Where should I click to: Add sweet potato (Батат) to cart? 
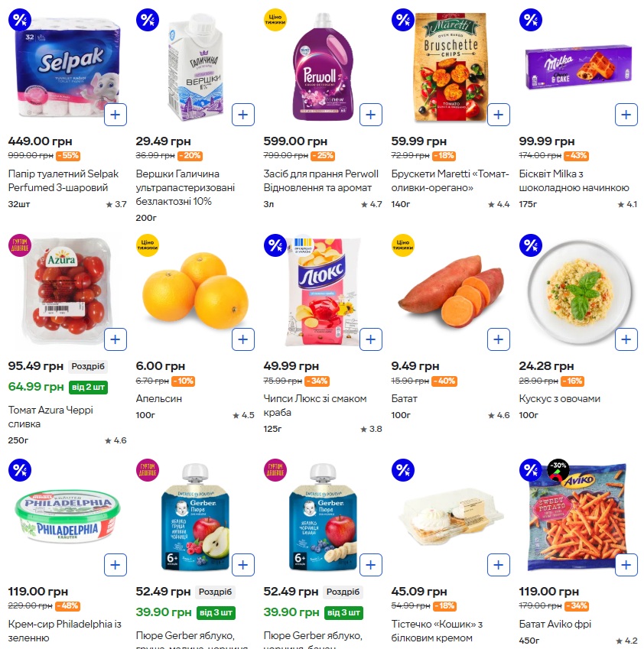[x=498, y=339]
